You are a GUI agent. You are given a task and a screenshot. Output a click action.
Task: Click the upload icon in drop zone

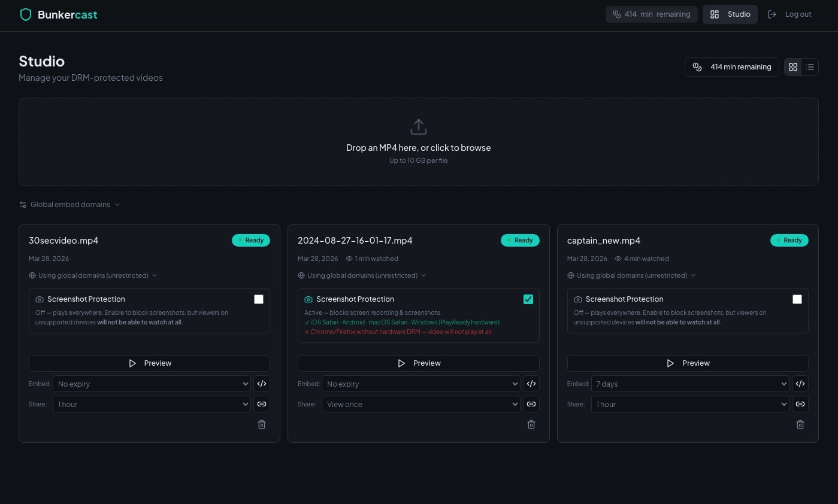(419, 127)
